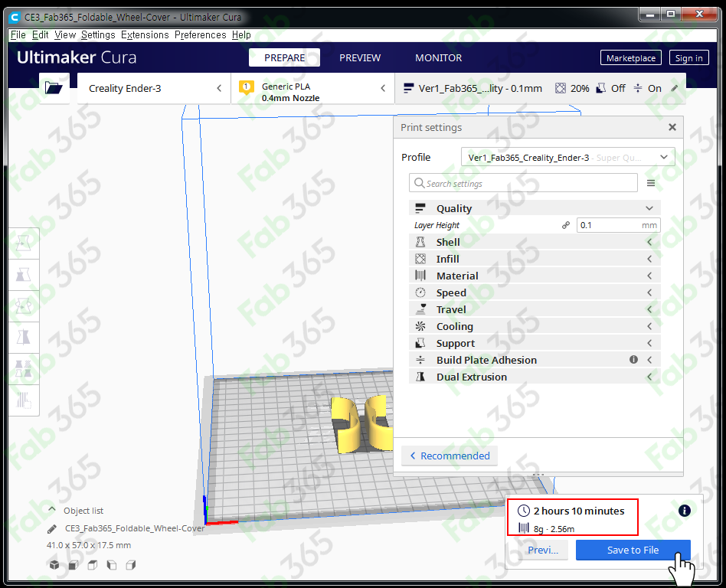Screen dimensions: 726x588
Task: Click the Layer Height value field
Action: [618, 225]
